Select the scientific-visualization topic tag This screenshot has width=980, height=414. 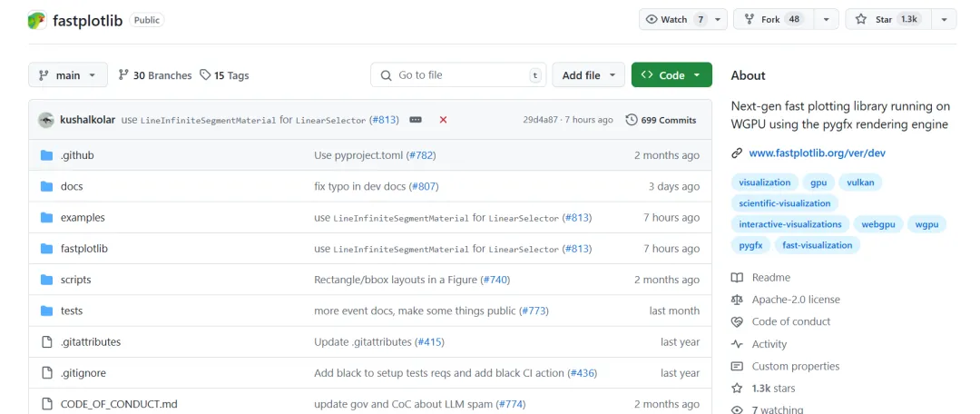(784, 203)
